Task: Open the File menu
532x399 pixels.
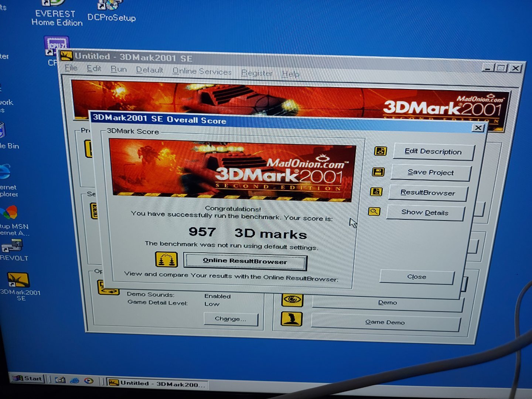Action: (x=71, y=68)
